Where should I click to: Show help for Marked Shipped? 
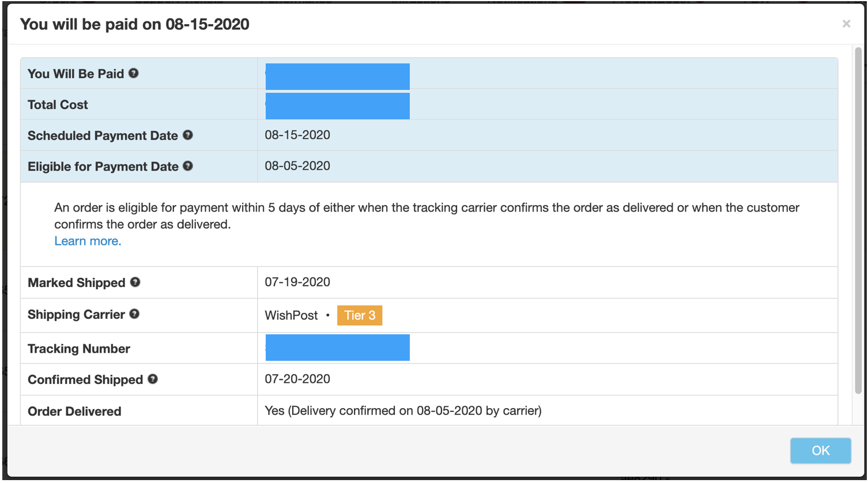tap(135, 282)
